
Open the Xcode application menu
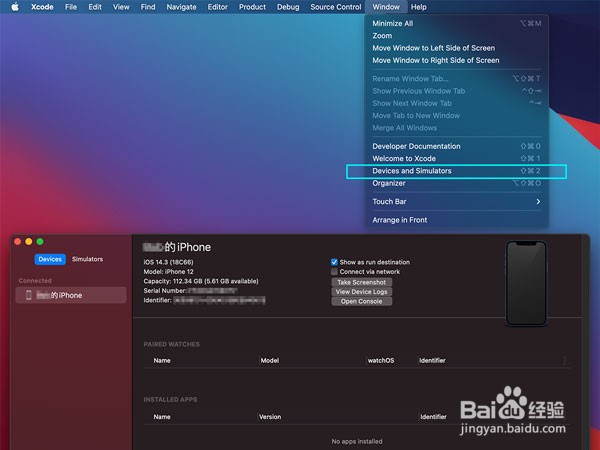(x=42, y=7)
